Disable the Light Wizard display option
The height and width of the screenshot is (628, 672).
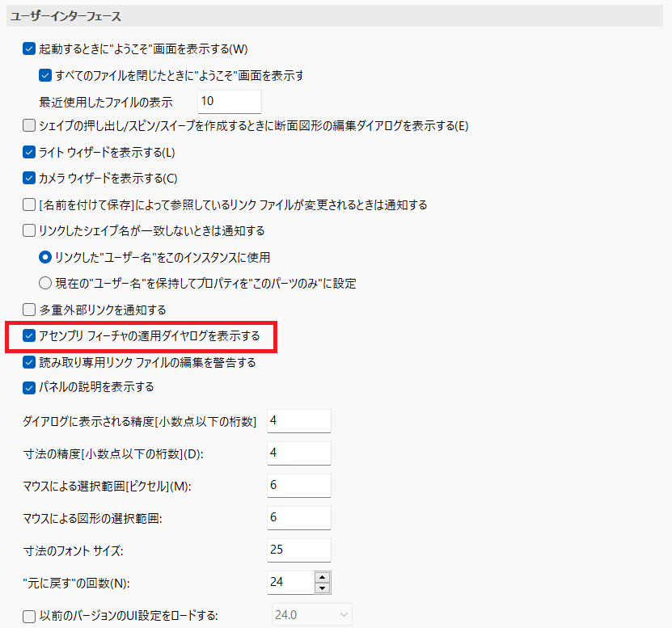point(28,151)
